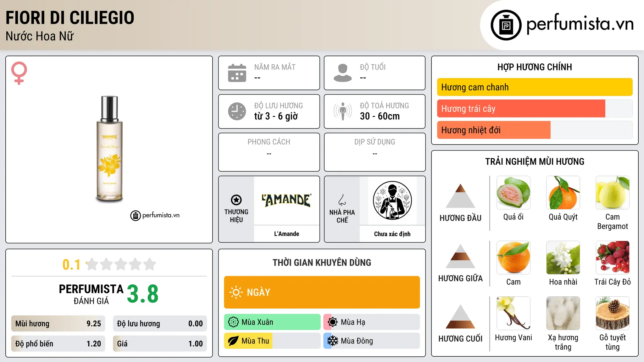Screen dimensions: 644x362
Task: Click the snowflake icon for Mùa Đông
Action: coord(333,341)
